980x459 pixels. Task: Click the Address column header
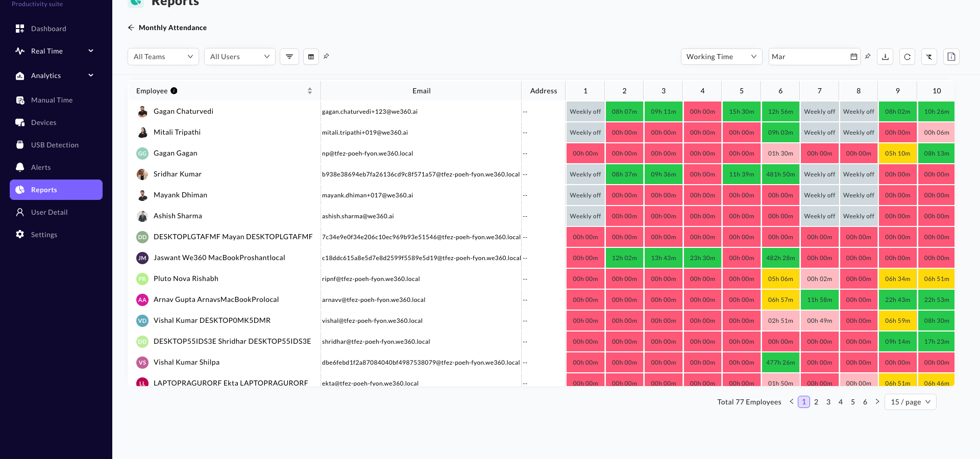click(x=544, y=91)
